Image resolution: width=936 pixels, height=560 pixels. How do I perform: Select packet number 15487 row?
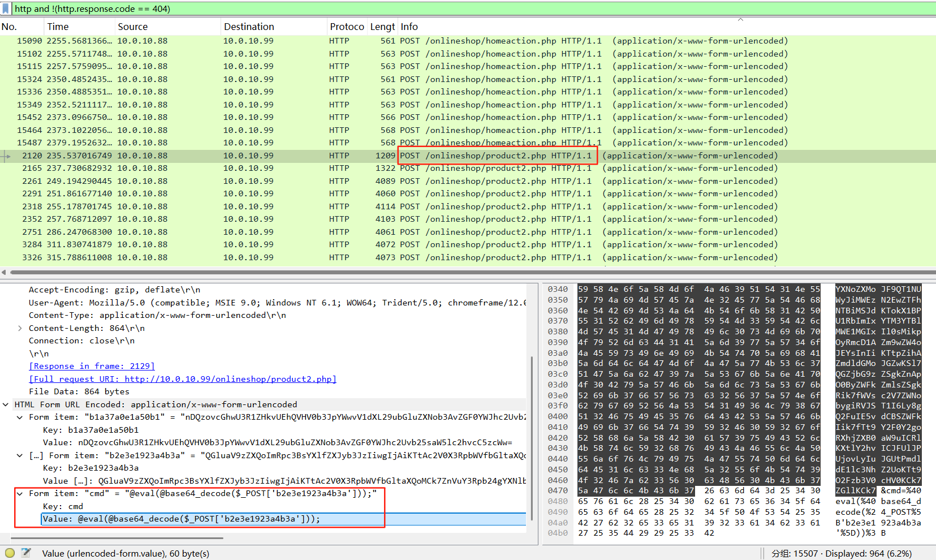point(468,143)
